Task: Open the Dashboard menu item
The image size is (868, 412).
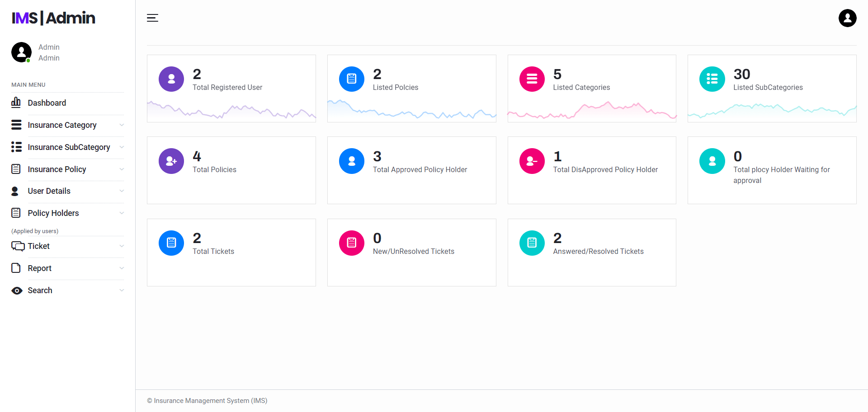Action: tap(47, 103)
